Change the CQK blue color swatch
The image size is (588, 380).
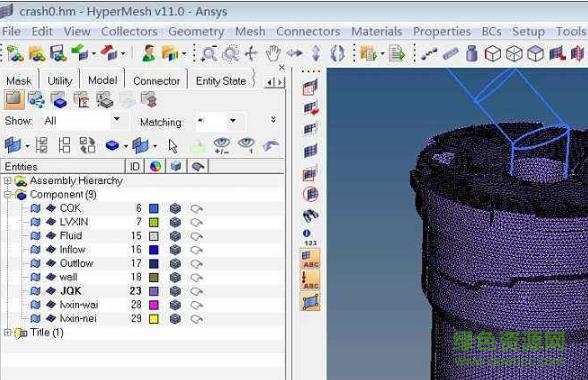[154, 209]
